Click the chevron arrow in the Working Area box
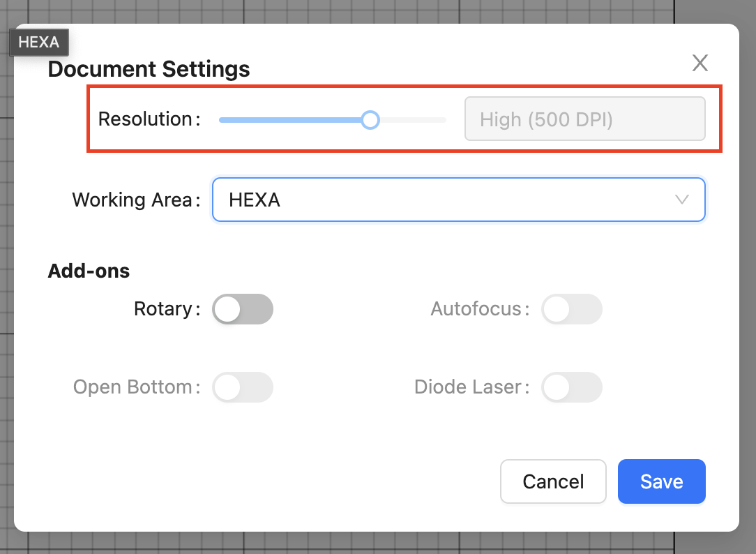 click(x=682, y=200)
